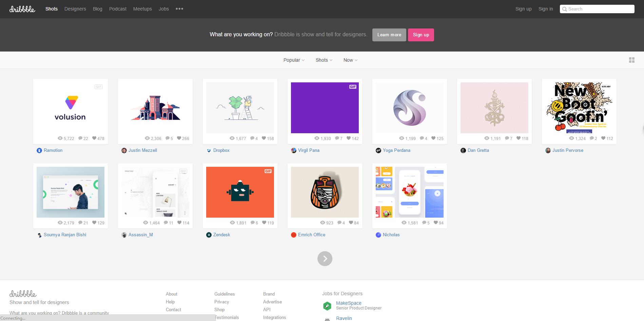This screenshot has height=321, width=644.
Task: Open the purple Virgil Pana shot thumbnail
Action: (325, 108)
